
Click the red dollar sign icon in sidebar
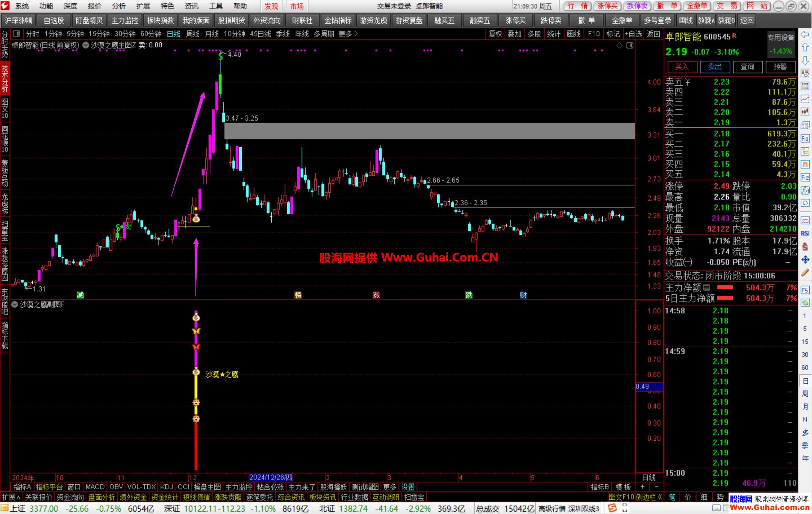[x=804, y=246]
